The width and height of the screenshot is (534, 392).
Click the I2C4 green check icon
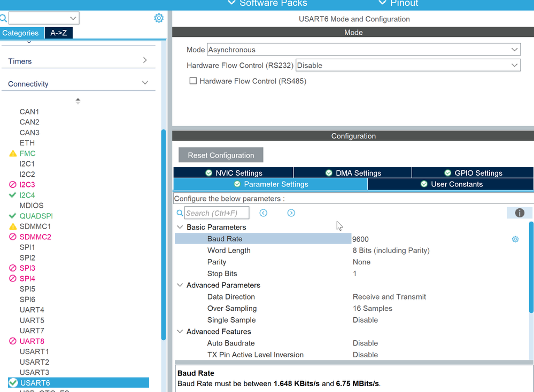click(x=13, y=195)
